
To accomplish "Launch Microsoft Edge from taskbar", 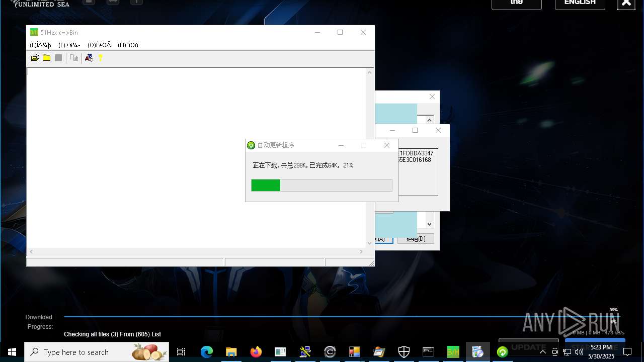I will coord(206,352).
